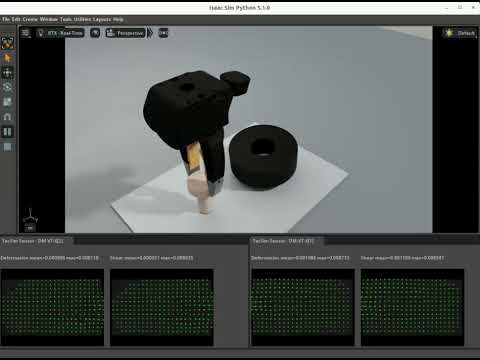Click the viewport axis orientation gizmo
480x360 pixels.
click(30, 217)
